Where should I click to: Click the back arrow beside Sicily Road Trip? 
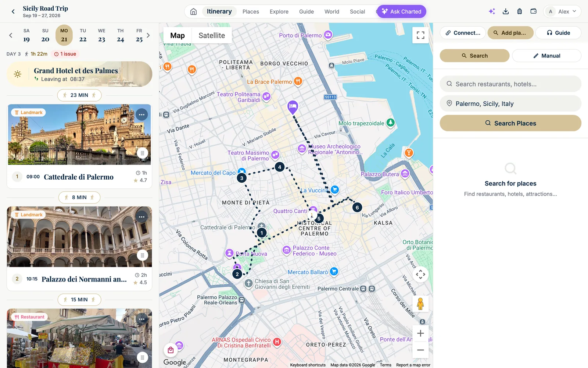point(13,11)
